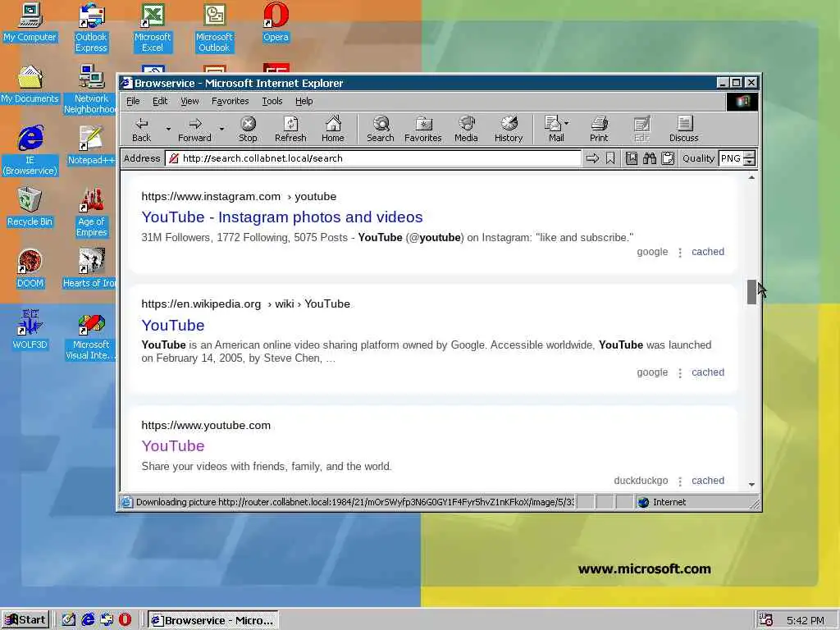Select the Opera desktop icon
This screenshot has height=630, width=840.
(x=276, y=22)
